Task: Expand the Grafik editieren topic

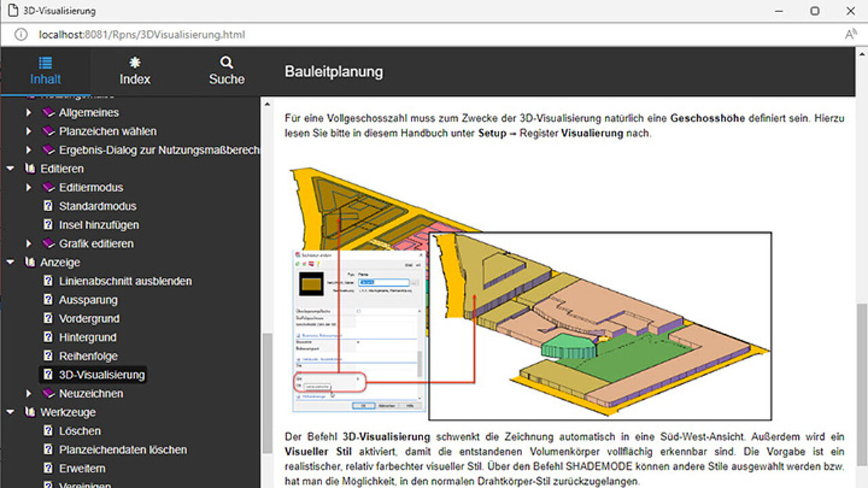Action: (x=28, y=243)
